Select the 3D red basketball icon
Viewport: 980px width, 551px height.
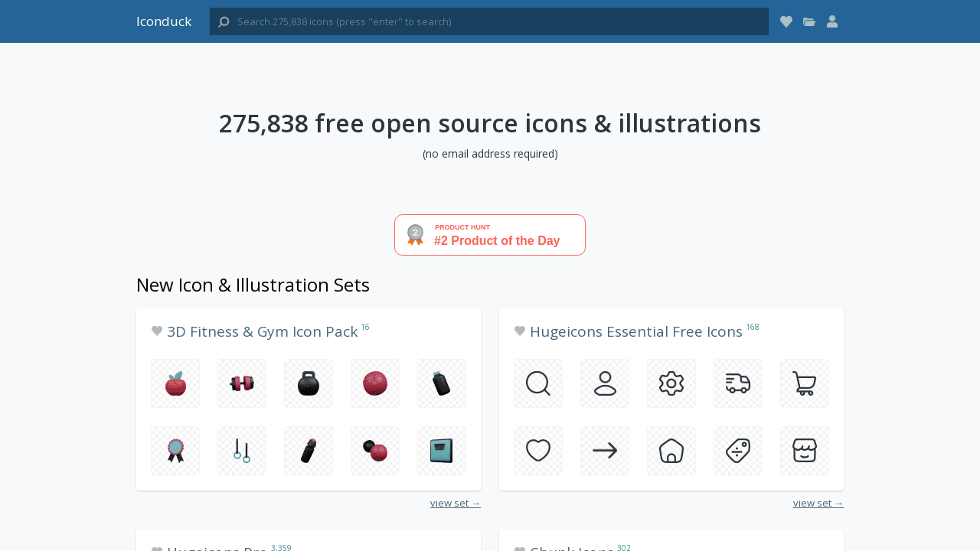pyautogui.click(x=375, y=383)
